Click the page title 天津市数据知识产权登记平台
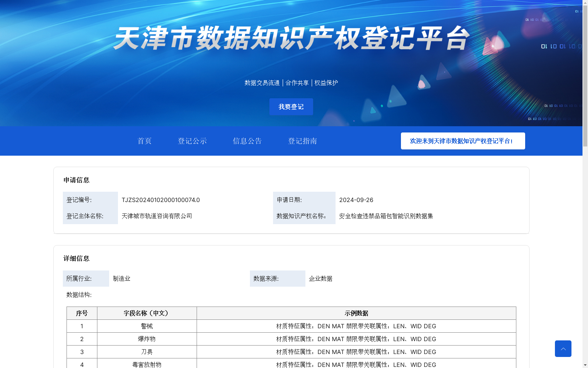The width and height of the screenshot is (588, 368). (291, 38)
